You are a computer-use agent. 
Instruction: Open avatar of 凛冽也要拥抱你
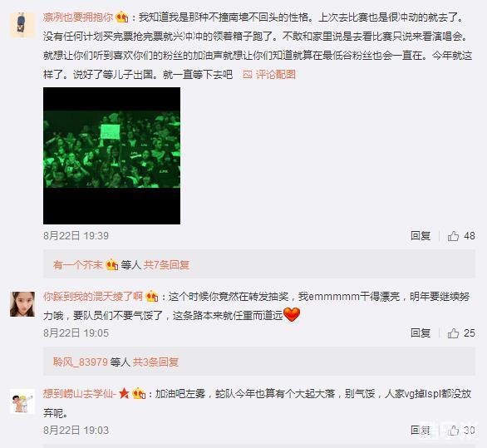click(x=22, y=25)
